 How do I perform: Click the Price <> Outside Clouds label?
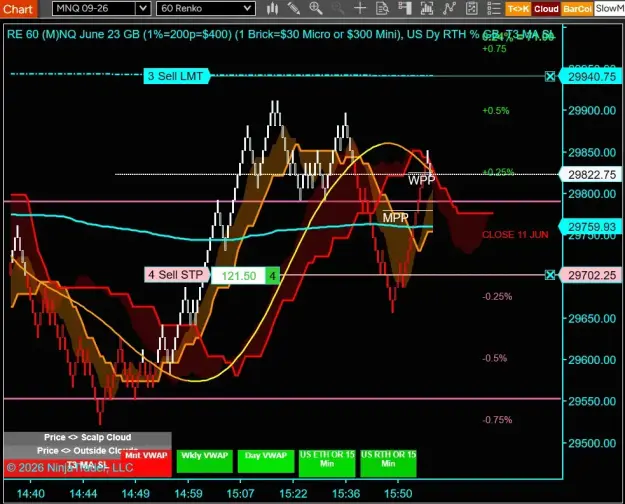pyautogui.click(x=88, y=451)
